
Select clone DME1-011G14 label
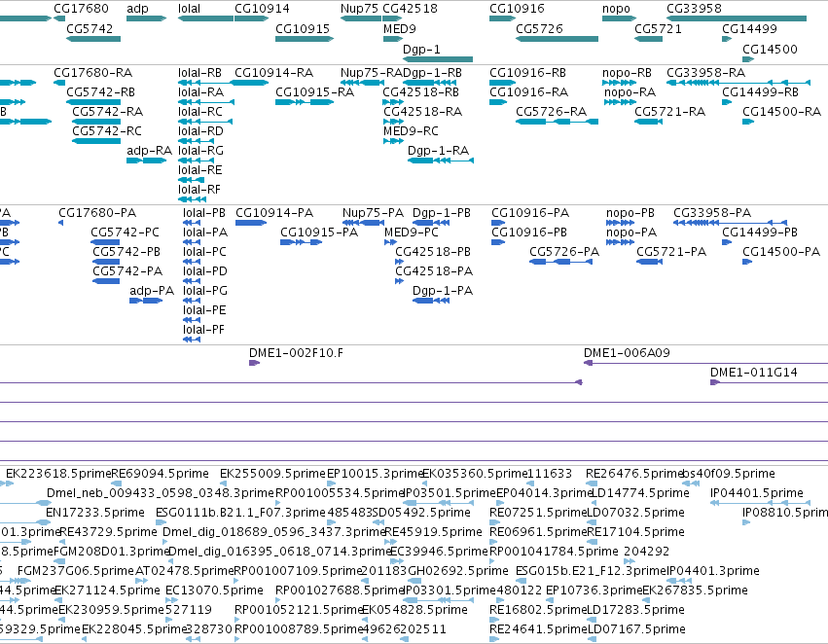753,373
